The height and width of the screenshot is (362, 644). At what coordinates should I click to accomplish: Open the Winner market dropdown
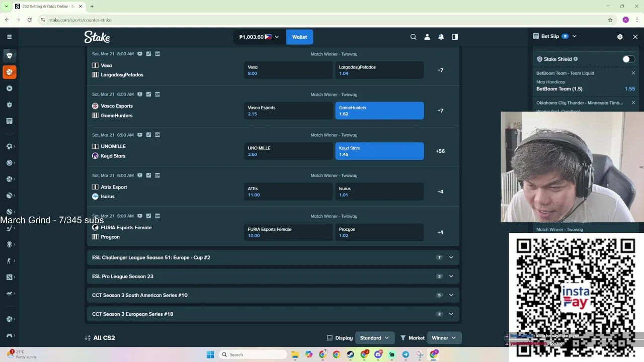coord(444,338)
